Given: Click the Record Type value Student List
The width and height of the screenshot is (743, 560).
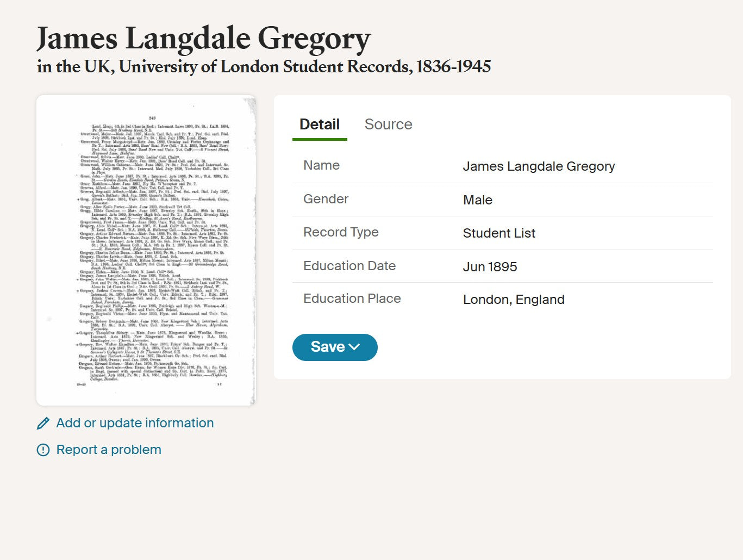Looking at the screenshot, I should coord(499,233).
